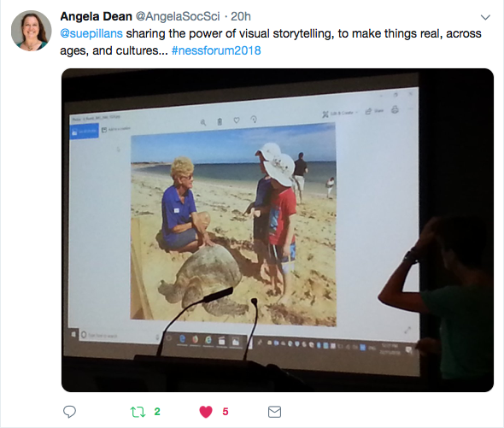
Task: Visit the @suepillans mention
Action: pyautogui.click(x=91, y=34)
